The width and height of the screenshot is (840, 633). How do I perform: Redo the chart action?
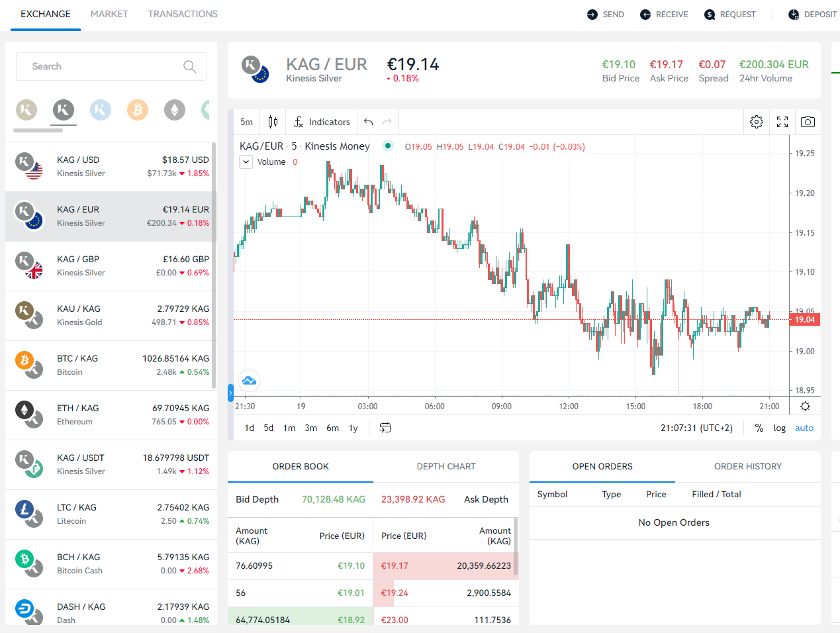tap(387, 122)
